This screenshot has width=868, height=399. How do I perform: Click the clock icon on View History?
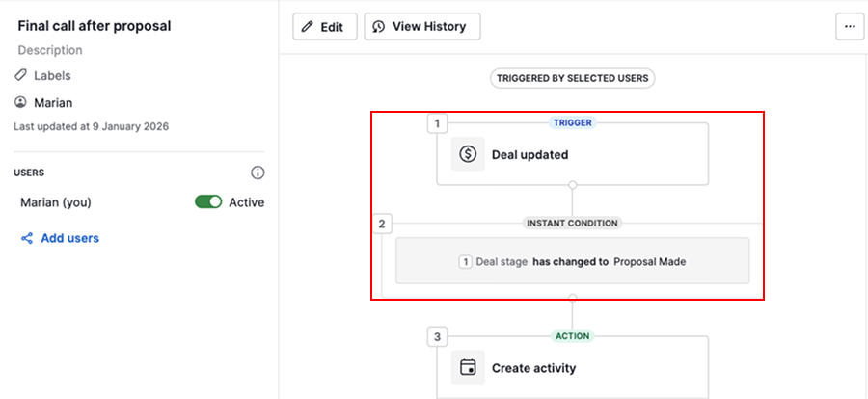click(379, 27)
